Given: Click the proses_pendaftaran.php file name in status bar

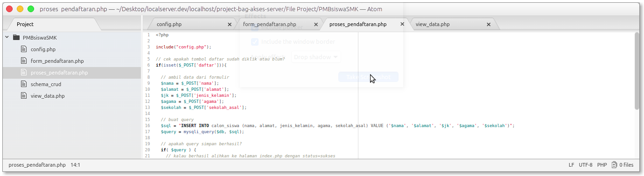Looking at the screenshot, I should pos(37,165).
